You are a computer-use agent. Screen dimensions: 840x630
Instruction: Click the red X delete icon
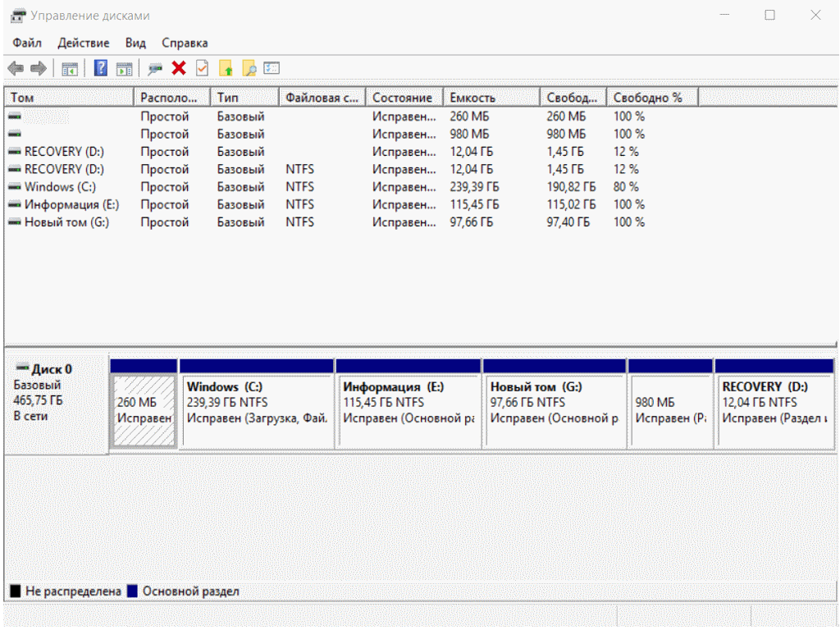(x=179, y=68)
